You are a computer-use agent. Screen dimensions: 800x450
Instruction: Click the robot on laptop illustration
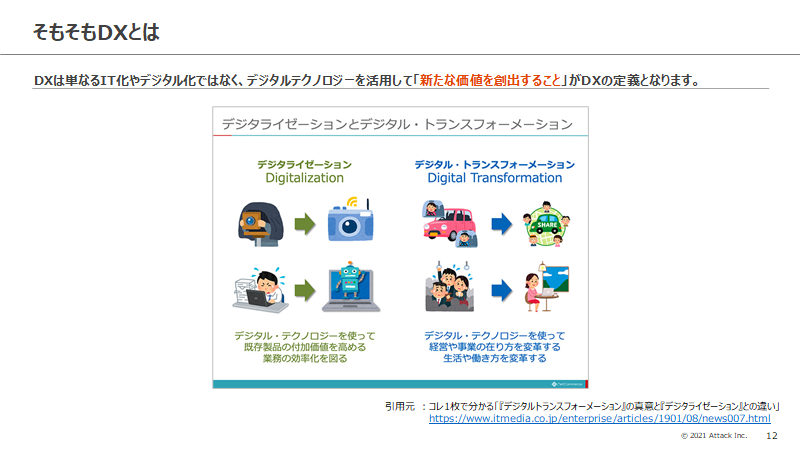tap(351, 287)
